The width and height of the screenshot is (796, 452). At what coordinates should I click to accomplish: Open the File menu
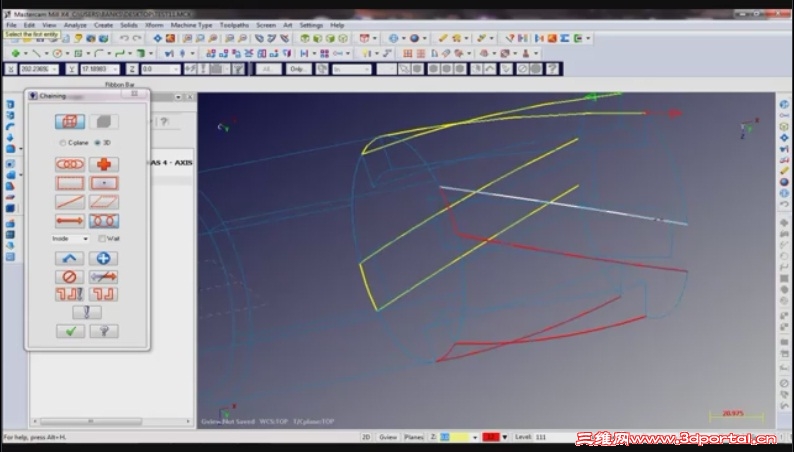click(x=11, y=25)
